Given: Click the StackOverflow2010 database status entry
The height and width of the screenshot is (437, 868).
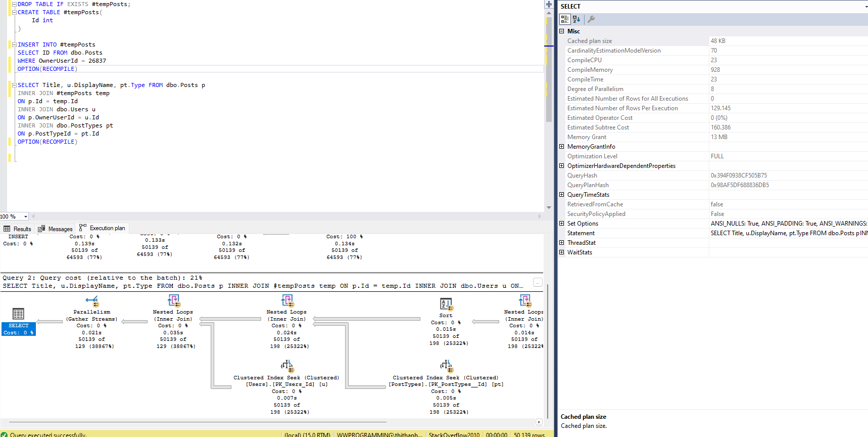Looking at the screenshot, I should [454, 434].
